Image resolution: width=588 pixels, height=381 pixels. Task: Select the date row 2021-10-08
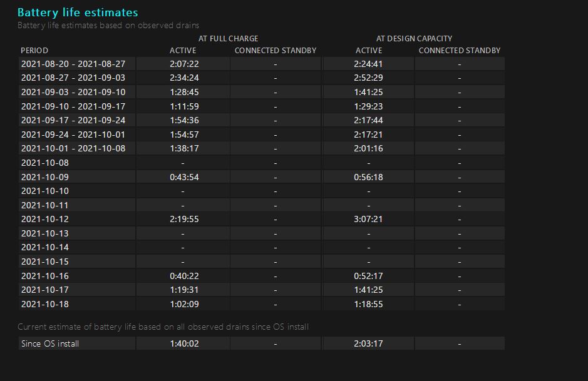pos(45,163)
